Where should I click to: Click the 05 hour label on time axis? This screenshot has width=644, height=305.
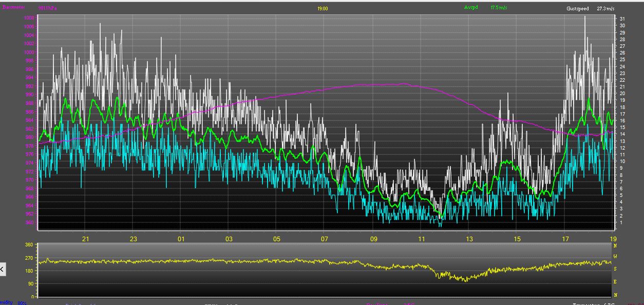[x=277, y=239]
